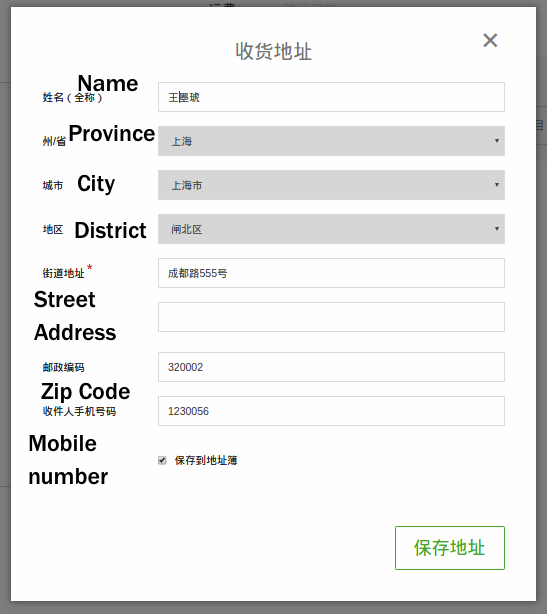Open the District dropdown showing 闸北区
This screenshot has height=614, width=547.
(x=331, y=229)
